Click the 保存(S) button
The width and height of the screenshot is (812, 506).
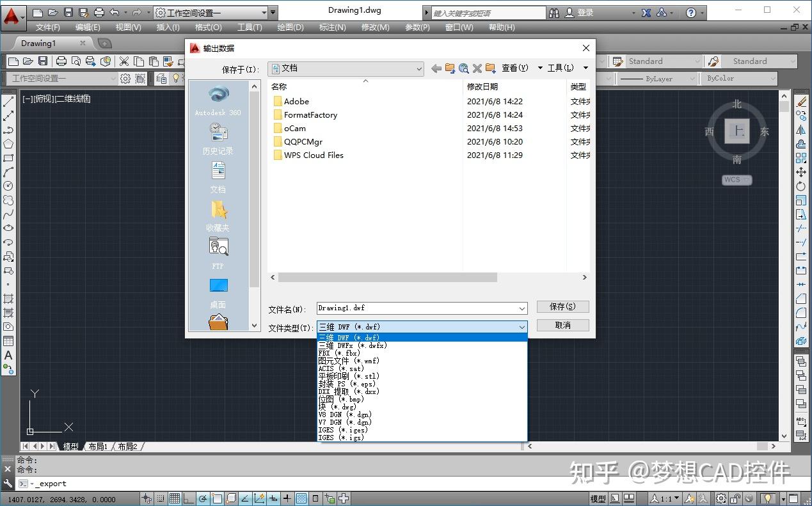(562, 306)
